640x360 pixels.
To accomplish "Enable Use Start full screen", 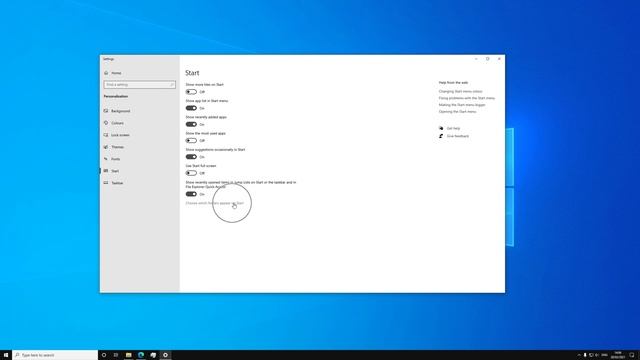I will click(x=191, y=173).
